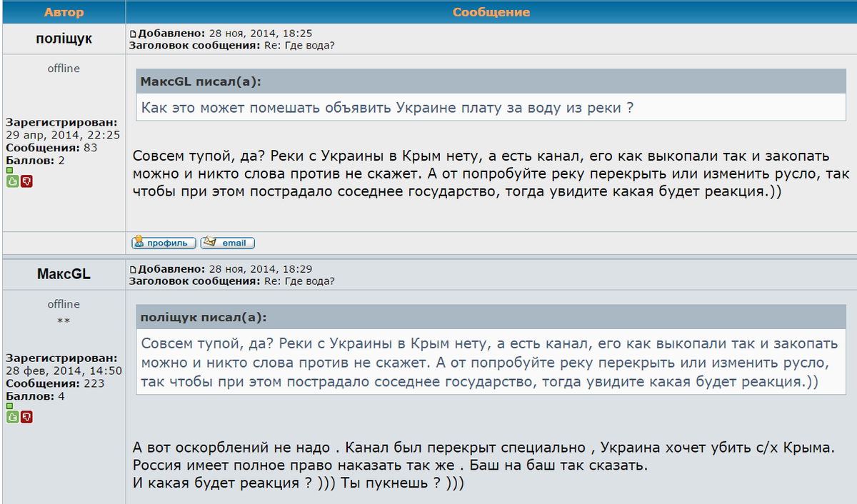This screenshot has height=504, width=857.
Task: Click the Сообщение column header
Action: [x=491, y=12]
